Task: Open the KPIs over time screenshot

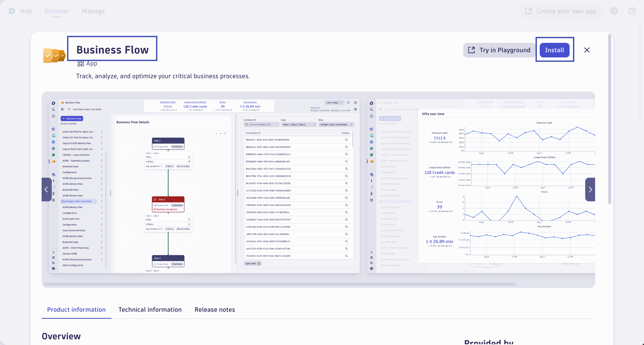Action: [481, 186]
